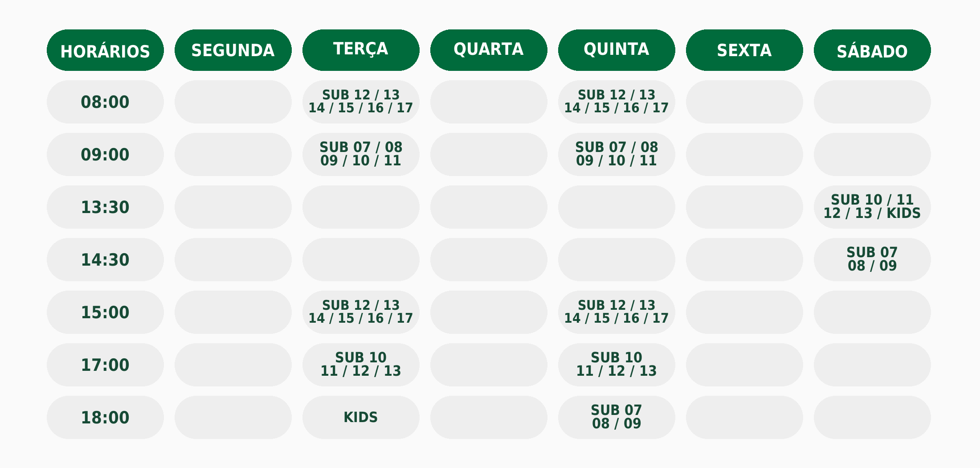Open the KIDS class on Terça 18:00
This screenshot has width=980, height=468.
pyautogui.click(x=361, y=417)
